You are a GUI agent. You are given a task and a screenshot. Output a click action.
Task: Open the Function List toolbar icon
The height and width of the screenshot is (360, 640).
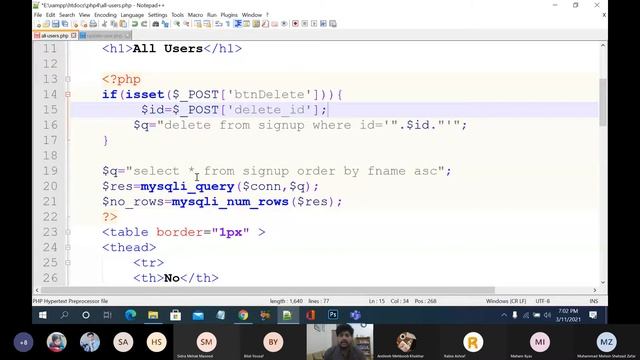[x=265, y=24]
